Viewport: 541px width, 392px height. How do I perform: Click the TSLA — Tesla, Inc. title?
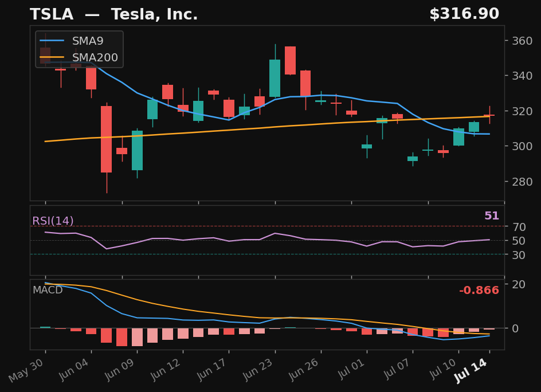click(114, 14)
